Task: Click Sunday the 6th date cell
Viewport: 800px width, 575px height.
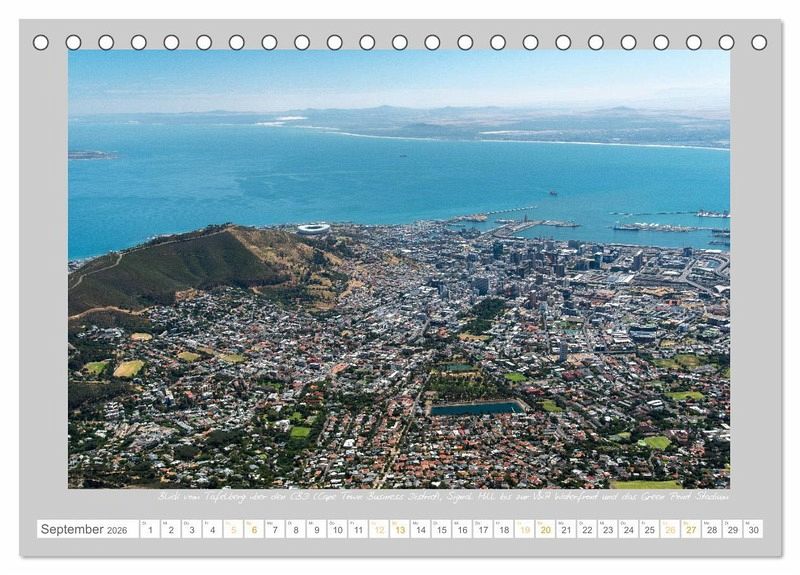Action: pyautogui.click(x=254, y=529)
